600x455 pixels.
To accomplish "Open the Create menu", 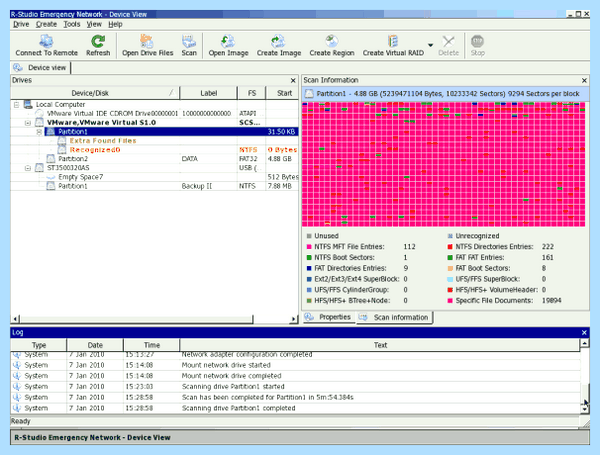I will (46, 24).
